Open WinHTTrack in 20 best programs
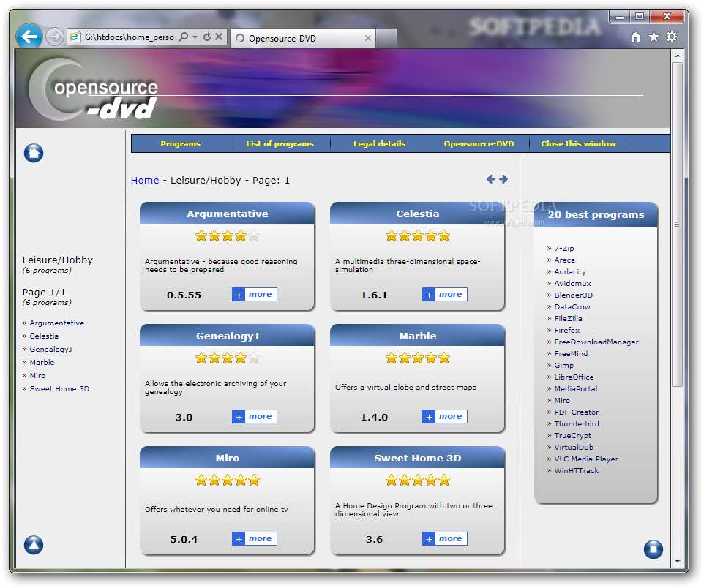The height and width of the screenshot is (588, 704). 577,470
